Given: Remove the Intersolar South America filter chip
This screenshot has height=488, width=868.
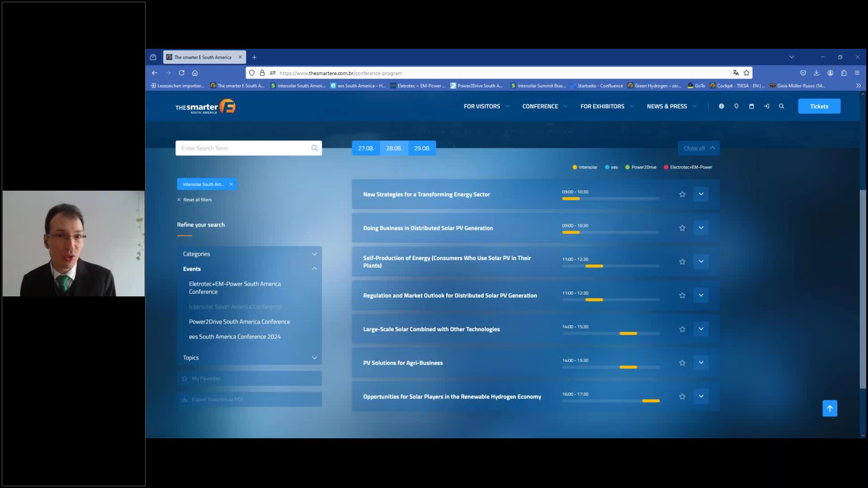Looking at the screenshot, I should pos(231,184).
